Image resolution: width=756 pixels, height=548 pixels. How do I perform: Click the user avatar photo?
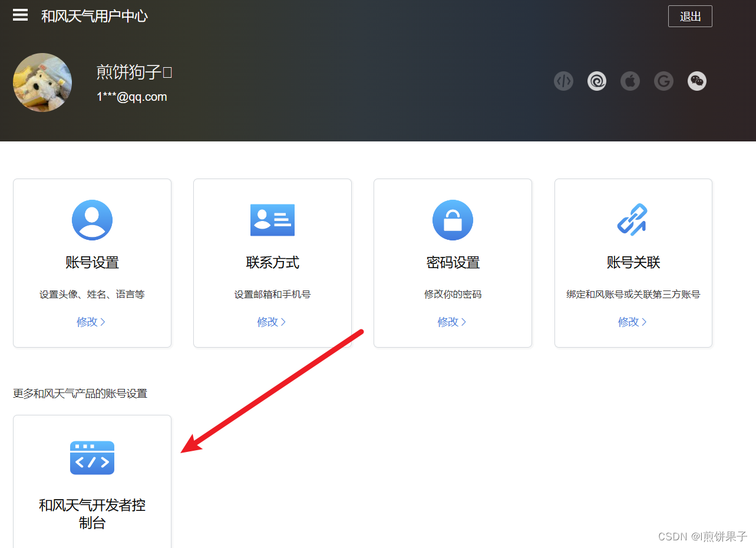click(x=42, y=82)
